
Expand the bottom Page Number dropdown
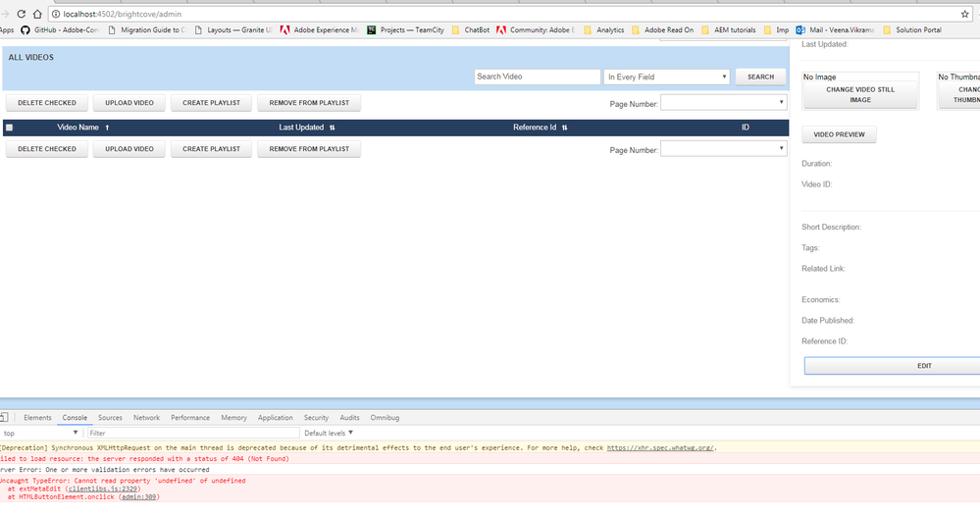pos(723,149)
